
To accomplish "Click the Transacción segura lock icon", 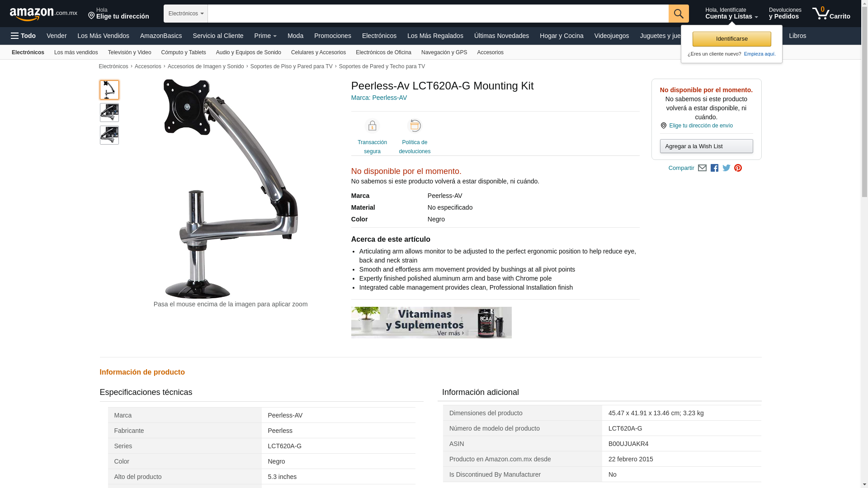I will tap(372, 126).
